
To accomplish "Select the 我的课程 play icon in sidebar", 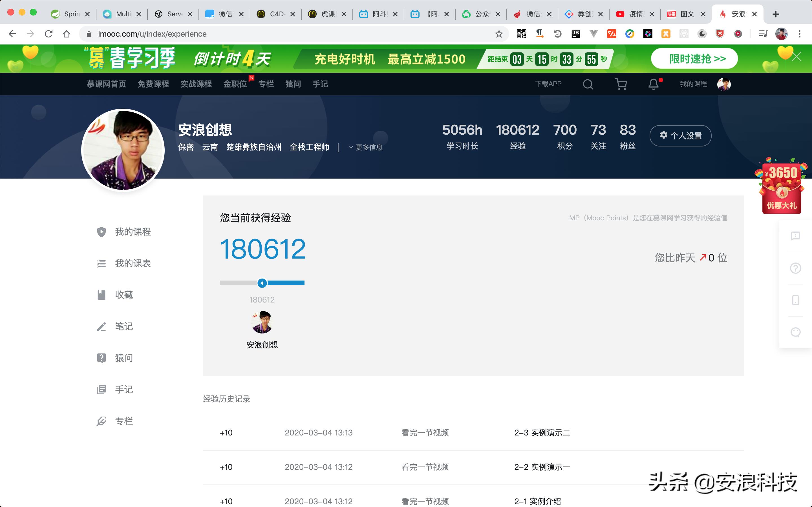I will click(101, 232).
